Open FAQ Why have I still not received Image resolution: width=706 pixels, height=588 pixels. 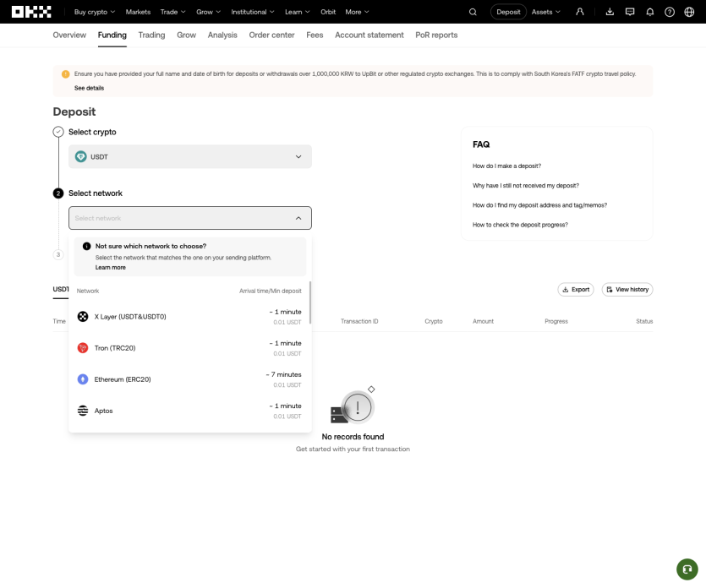pos(525,185)
